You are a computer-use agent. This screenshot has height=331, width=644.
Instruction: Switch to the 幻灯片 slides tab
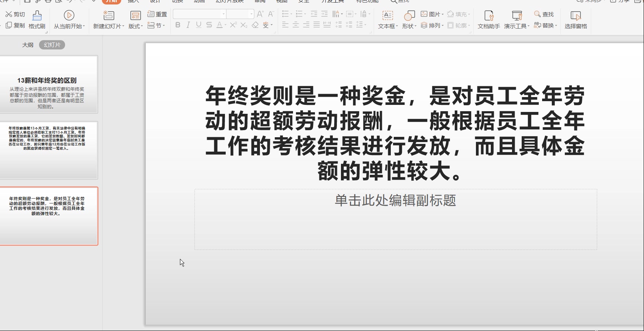(x=52, y=45)
